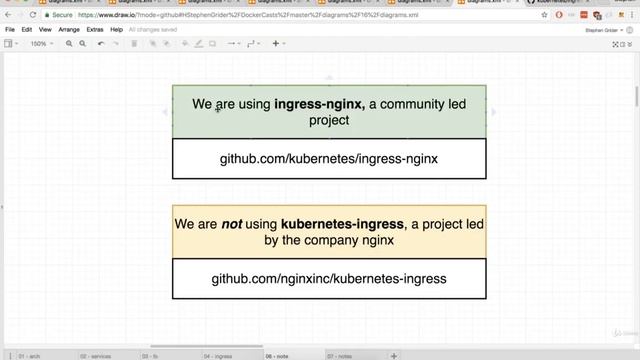The image size is (640, 360).
Task: Select the github.com/kubernetes/ingress-nginx box
Action: pos(329,158)
